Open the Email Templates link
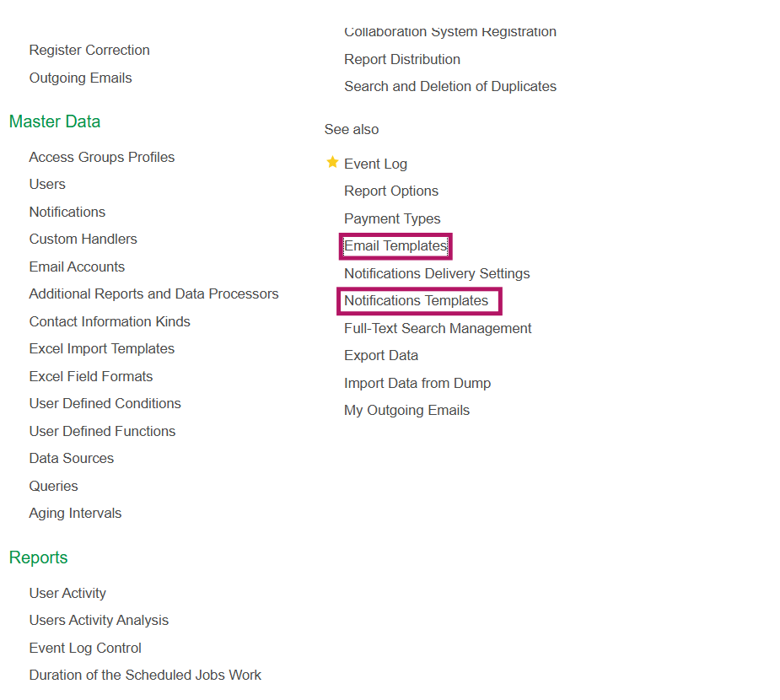Screen dimensions: 780x700 (x=395, y=246)
